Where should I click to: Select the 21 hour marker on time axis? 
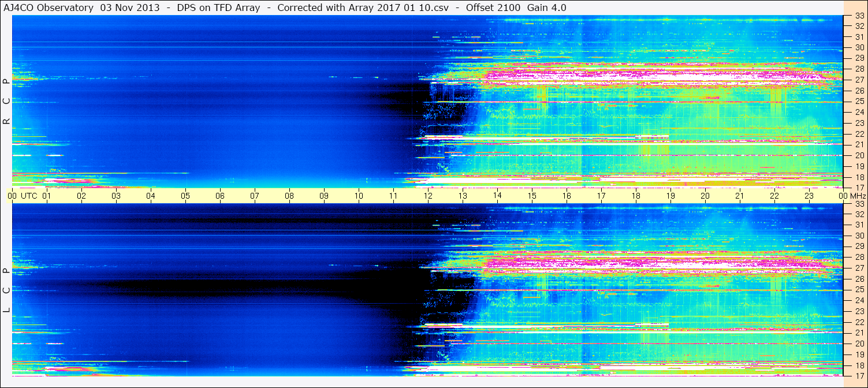pyautogui.click(x=740, y=196)
